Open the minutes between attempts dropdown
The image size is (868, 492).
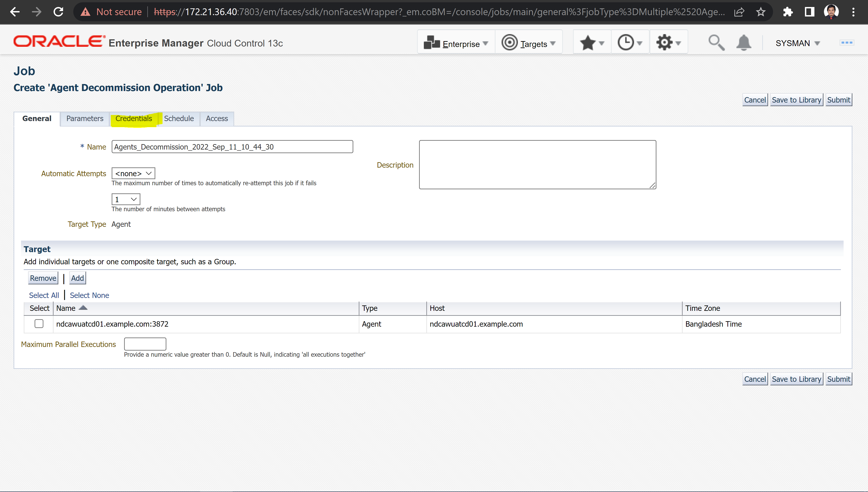point(126,199)
